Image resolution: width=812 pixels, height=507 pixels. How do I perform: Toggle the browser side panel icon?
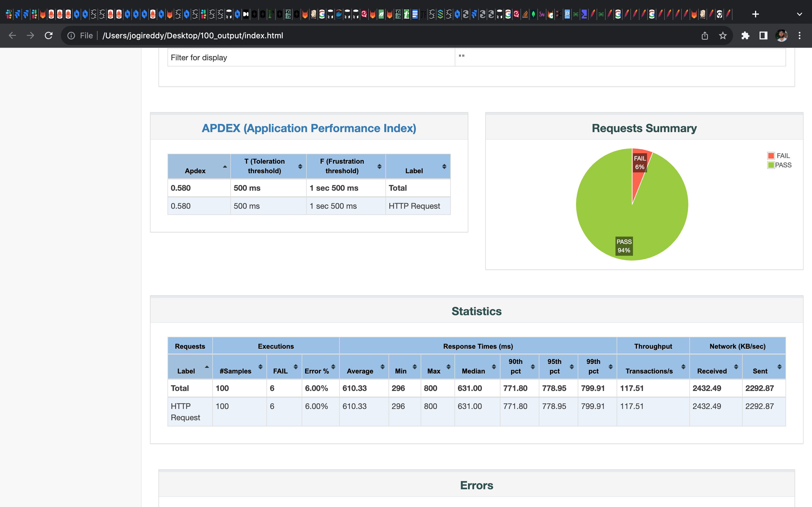(x=763, y=35)
